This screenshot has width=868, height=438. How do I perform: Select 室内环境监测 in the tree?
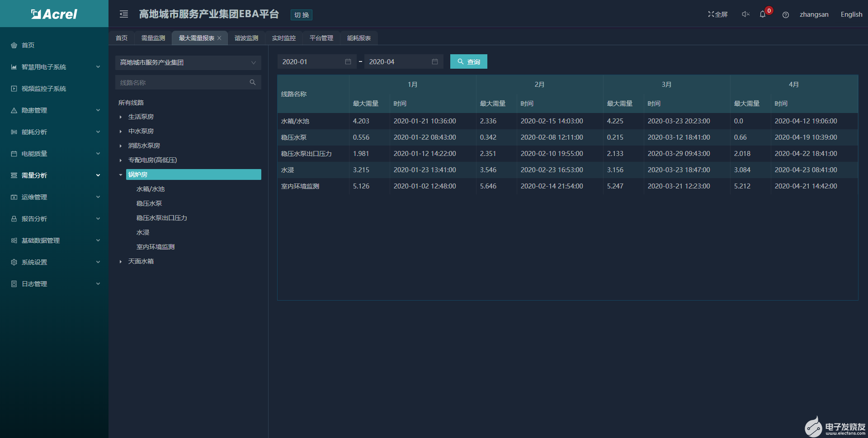156,247
